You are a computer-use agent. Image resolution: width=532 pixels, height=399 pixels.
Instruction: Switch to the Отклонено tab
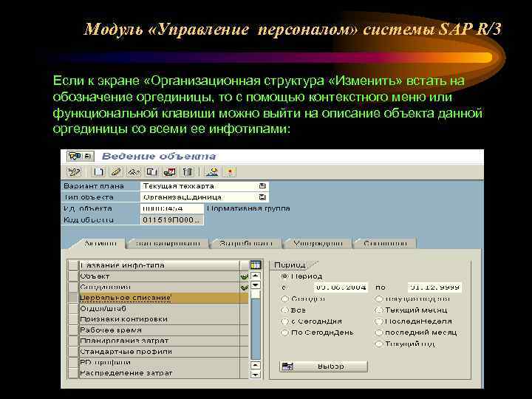[x=385, y=243]
